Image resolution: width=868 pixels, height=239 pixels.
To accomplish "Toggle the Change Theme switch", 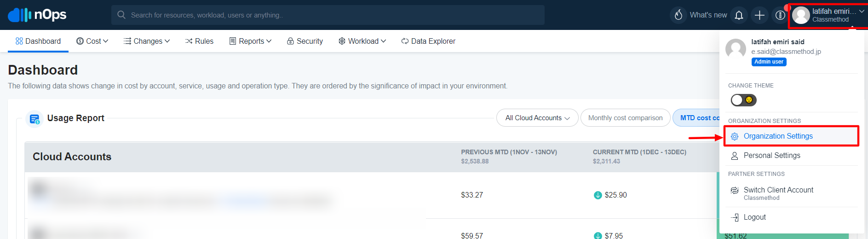I will coord(743,100).
